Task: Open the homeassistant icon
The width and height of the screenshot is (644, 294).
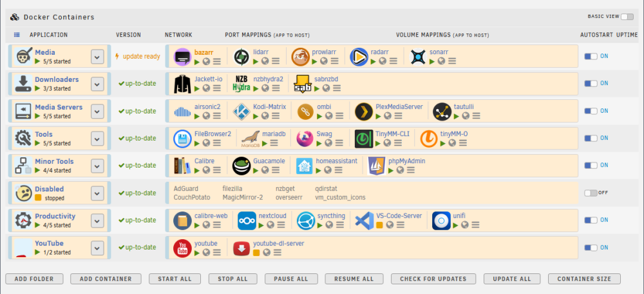Action: coord(305,166)
